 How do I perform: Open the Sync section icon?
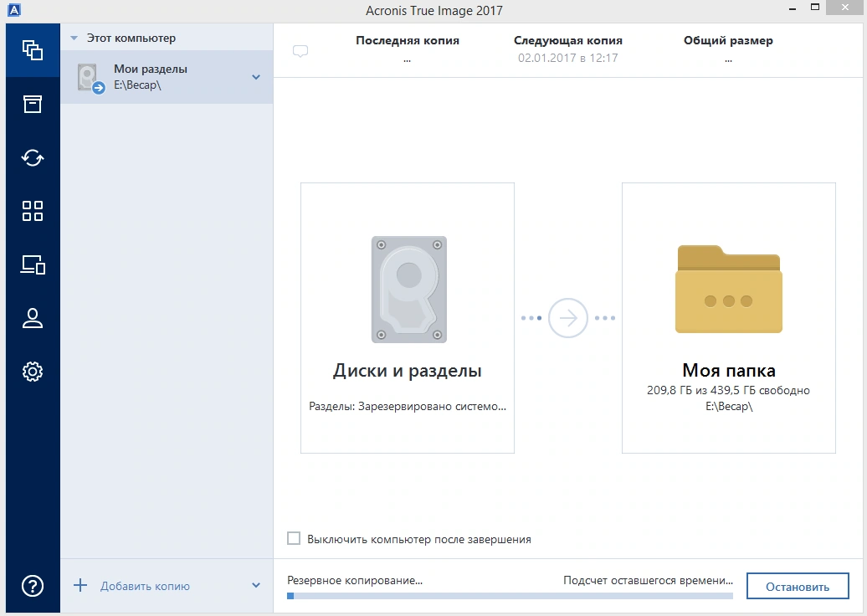pyautogui.click(x=33, y=157)
